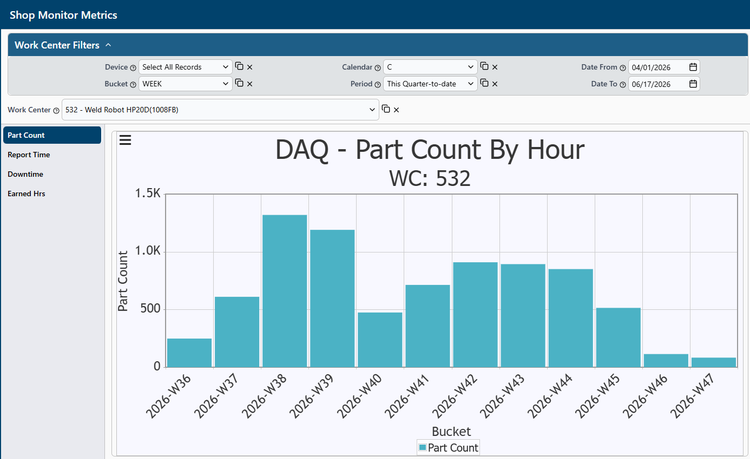Click the copy icon beside Period

(484, 83)
